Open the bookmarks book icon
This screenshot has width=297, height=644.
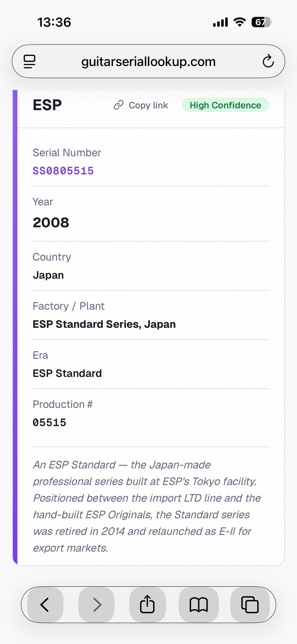coord(199,604)
